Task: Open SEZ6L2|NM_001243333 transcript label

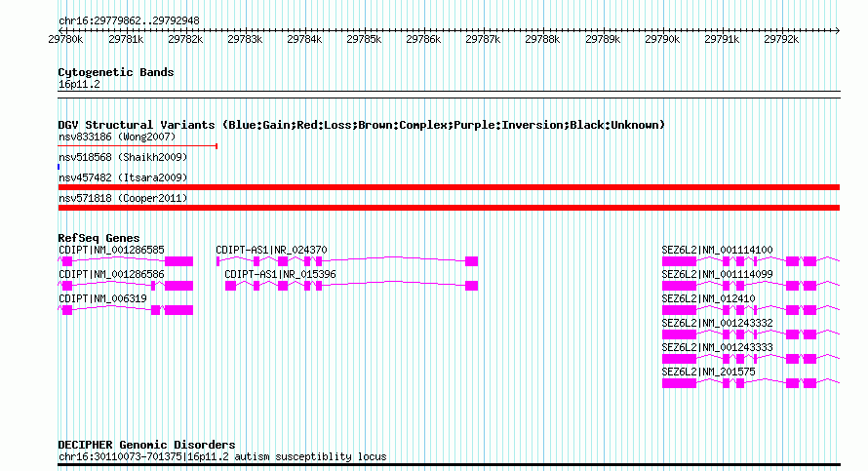Action: point(717,347)
